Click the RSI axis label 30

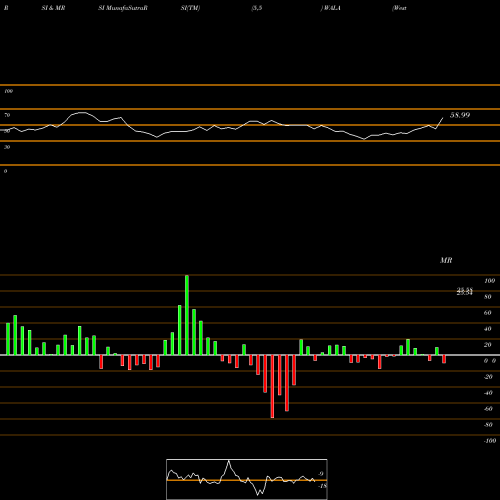coord(7,147)
